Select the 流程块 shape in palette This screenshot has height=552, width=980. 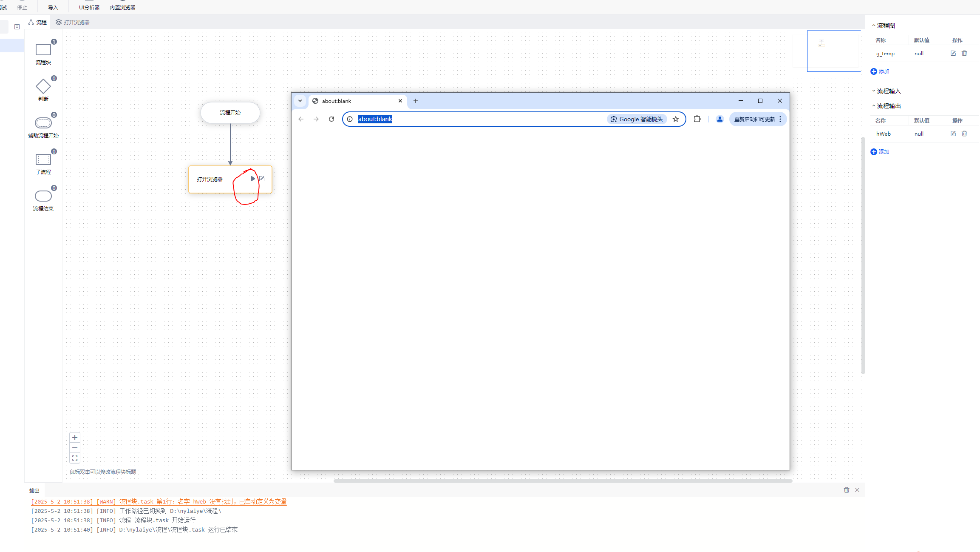point(43,50)
